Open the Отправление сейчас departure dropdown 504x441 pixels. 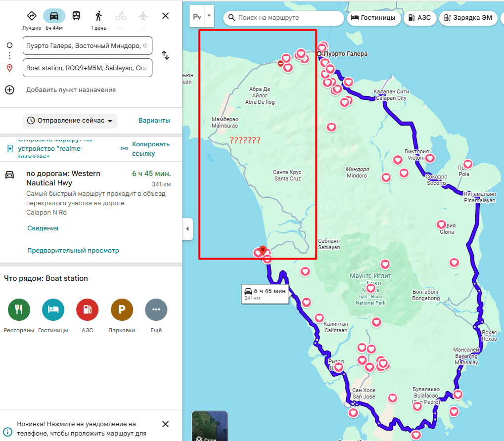click(x=70, y=121)
